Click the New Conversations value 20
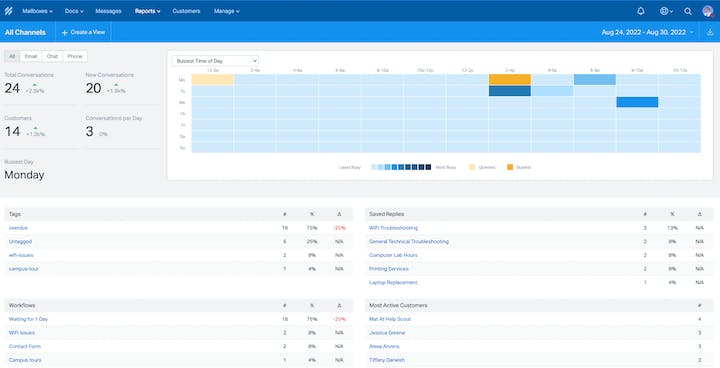 point(93,88)
